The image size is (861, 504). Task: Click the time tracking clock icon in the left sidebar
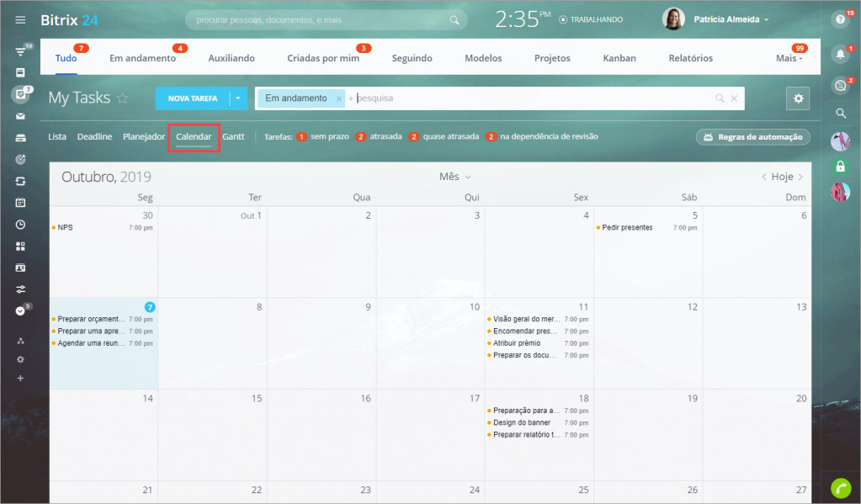[x=21, y=225]
